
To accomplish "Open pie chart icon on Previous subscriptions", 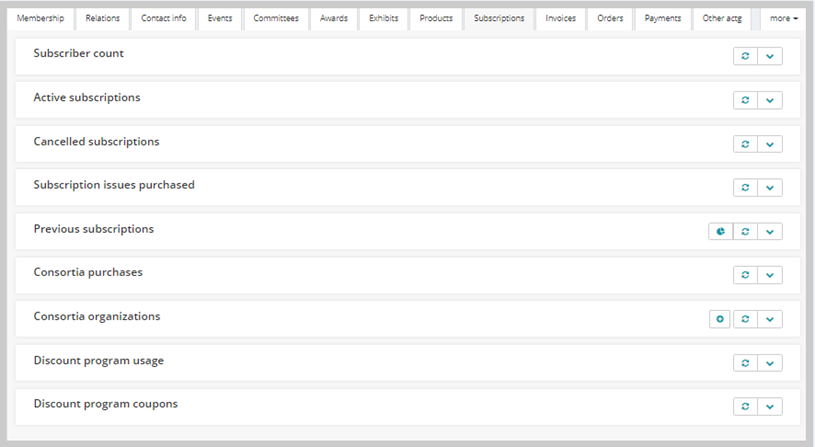I will (720, 231).
